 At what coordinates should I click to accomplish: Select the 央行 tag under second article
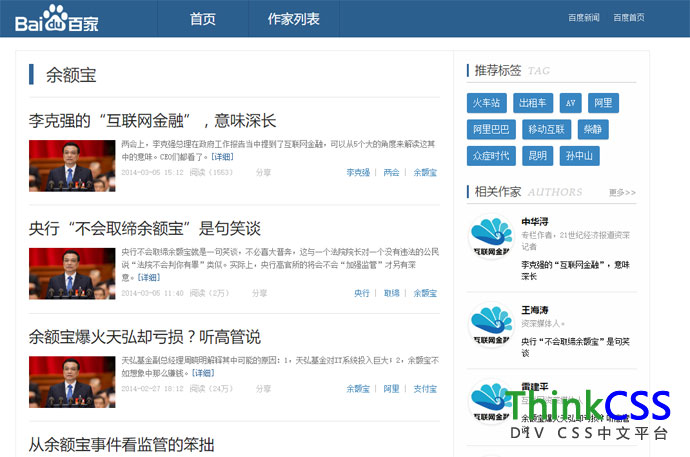click(362, 293)
